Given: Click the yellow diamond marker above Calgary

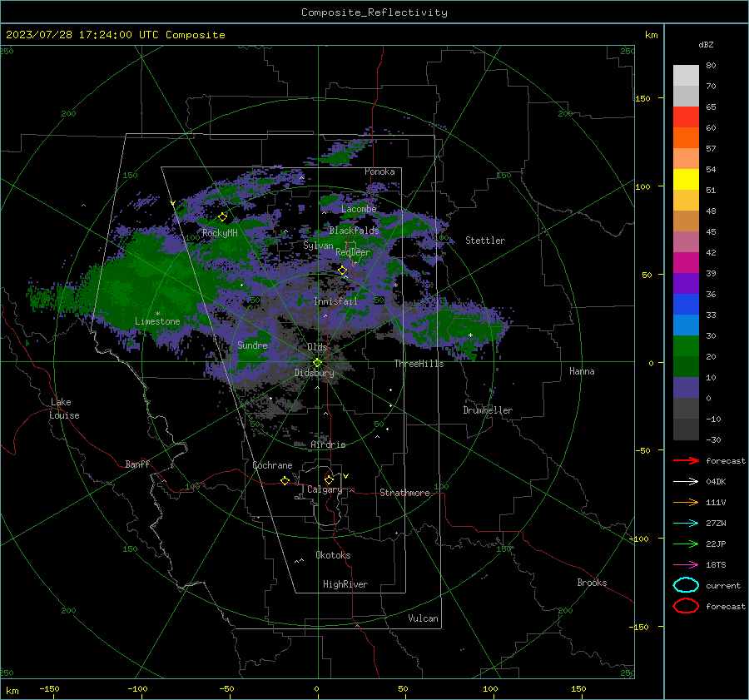Looking at the screenshot, I should click(329, 479).
